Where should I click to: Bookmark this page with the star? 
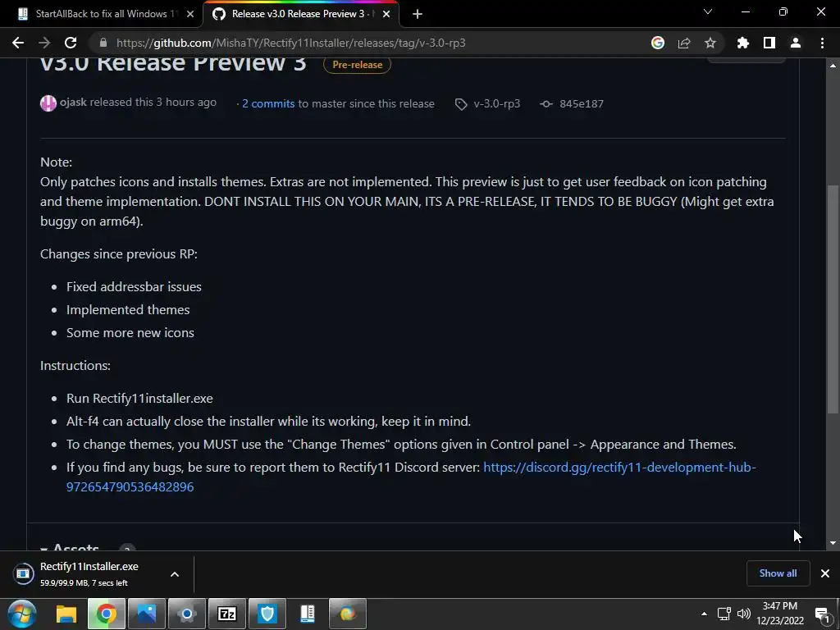coord(710,43)
